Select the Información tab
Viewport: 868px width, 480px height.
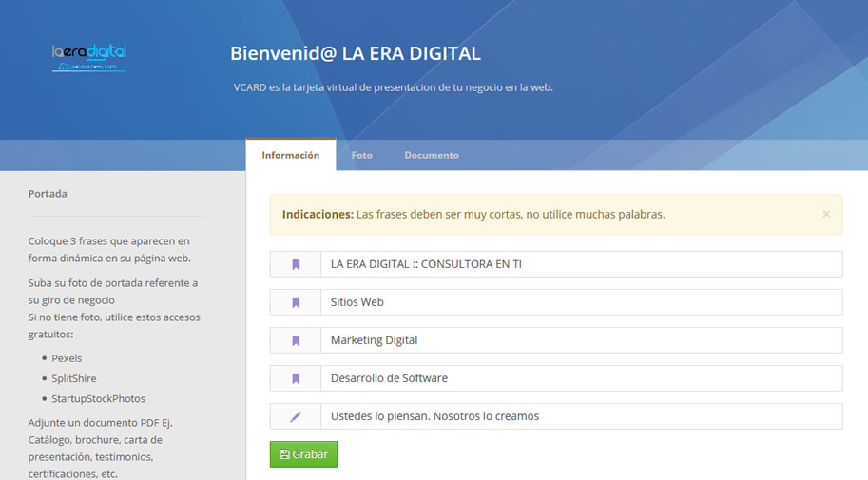(290, 155)
